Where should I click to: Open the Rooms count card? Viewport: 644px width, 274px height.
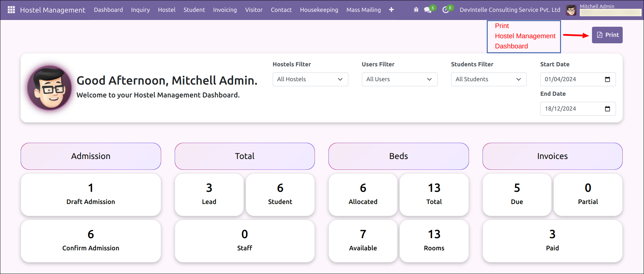click(x=434, y=241)
